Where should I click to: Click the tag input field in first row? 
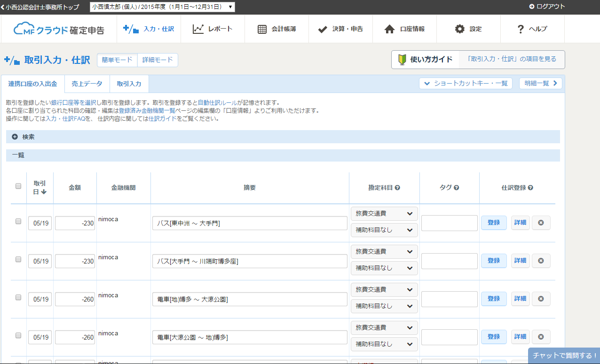(x=449, y=223)
